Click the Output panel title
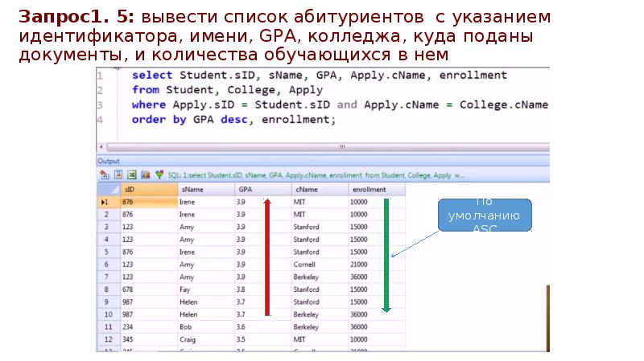This screenshot has height=361, width=644. click(109, 162)
